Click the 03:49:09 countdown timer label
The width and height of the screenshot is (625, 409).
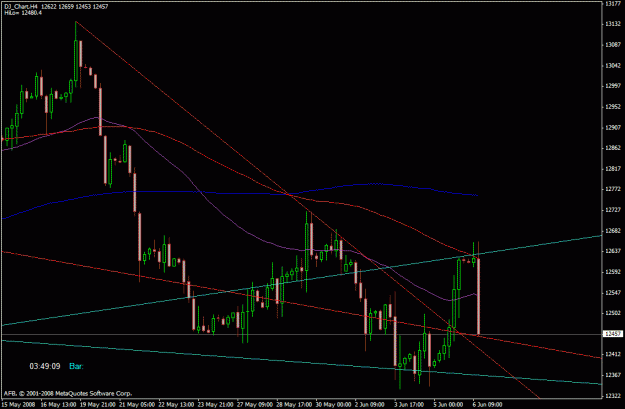click(x=45, y=366)
